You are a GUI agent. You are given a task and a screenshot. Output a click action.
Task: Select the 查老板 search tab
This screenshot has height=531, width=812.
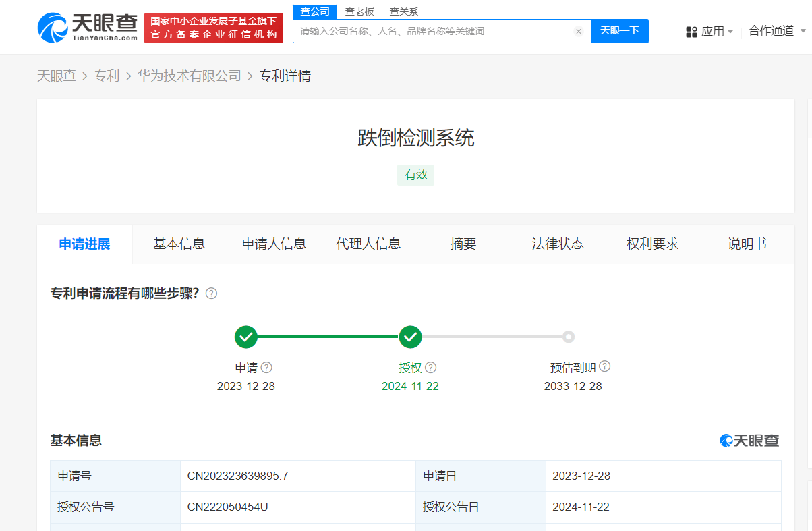pyautogui.click(x=359, y=11)
